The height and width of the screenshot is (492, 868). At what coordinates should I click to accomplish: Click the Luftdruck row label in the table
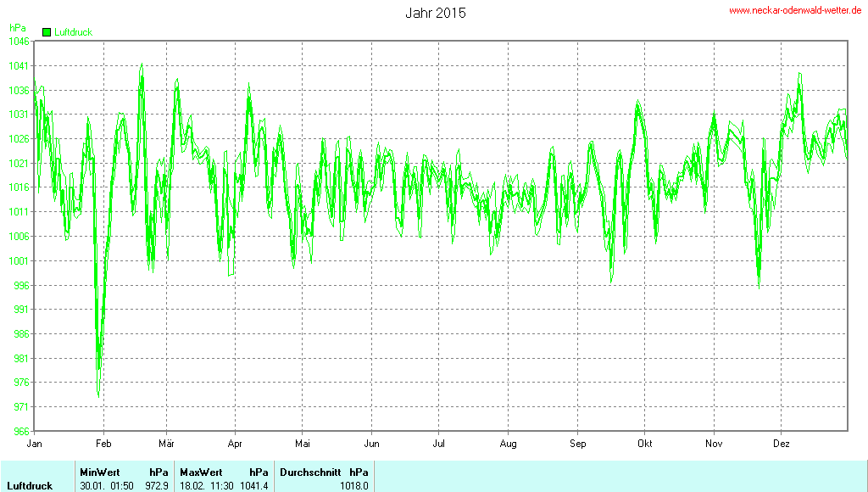tap(30, 485)
